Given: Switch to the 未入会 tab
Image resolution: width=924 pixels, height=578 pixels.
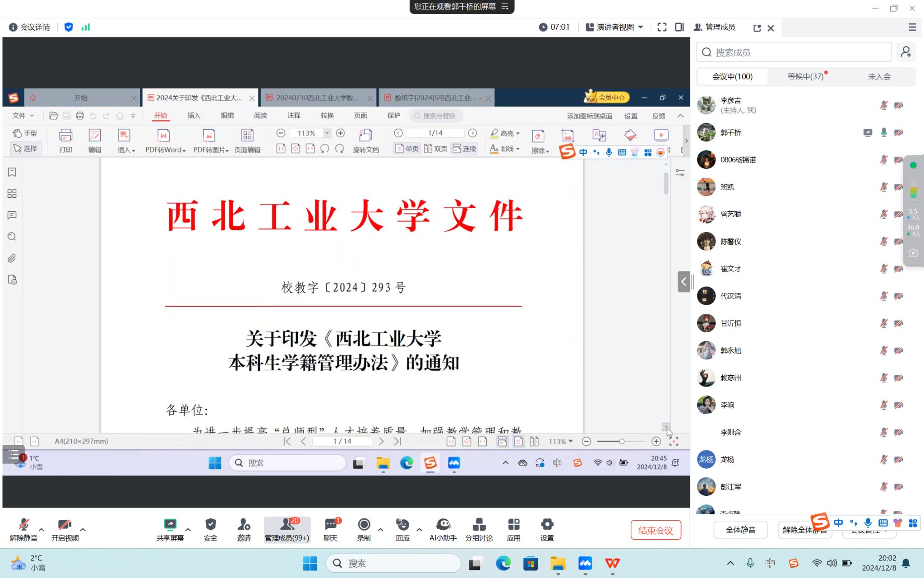Looking at the screenshot, I should (x=879, y=76).
